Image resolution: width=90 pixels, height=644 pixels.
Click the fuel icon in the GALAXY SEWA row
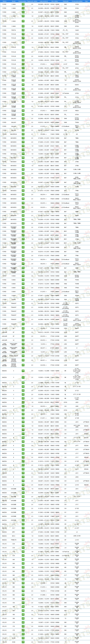pyautogui.click(x=23, y=130)
